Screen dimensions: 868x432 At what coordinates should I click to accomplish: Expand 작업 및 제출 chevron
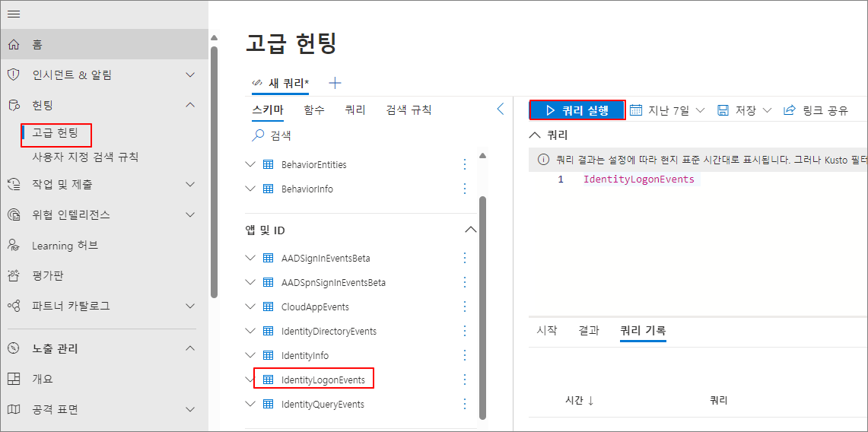(190, 184)
